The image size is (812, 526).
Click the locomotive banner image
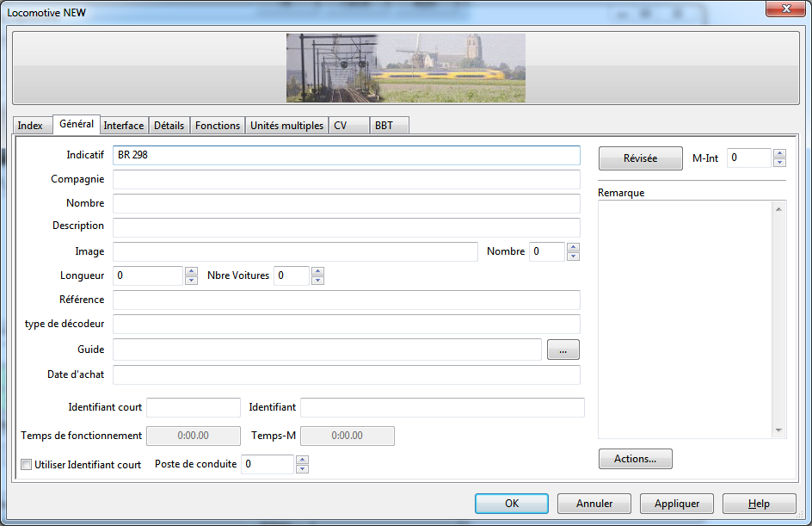(x=406, y=68)
